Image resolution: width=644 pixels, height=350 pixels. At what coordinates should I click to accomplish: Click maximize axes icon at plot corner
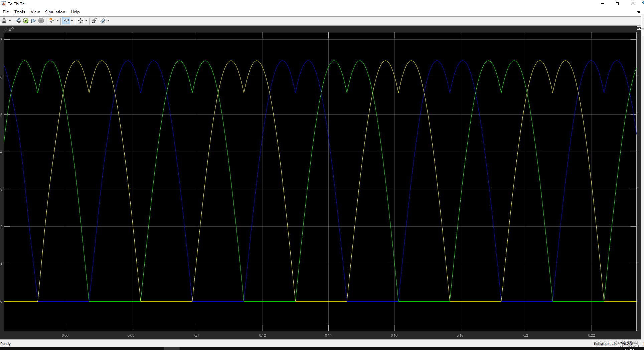coord(639,28)
